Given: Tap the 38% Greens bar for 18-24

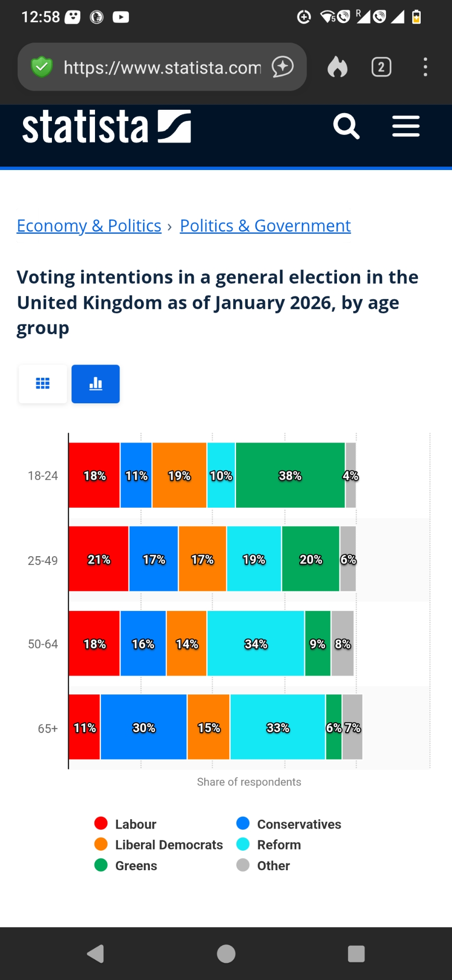Looking at the screenshot, I should [x=290, y=475].
